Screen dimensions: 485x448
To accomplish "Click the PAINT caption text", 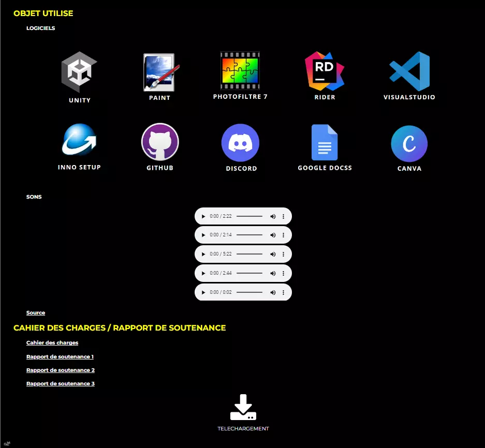I will 159,98.
